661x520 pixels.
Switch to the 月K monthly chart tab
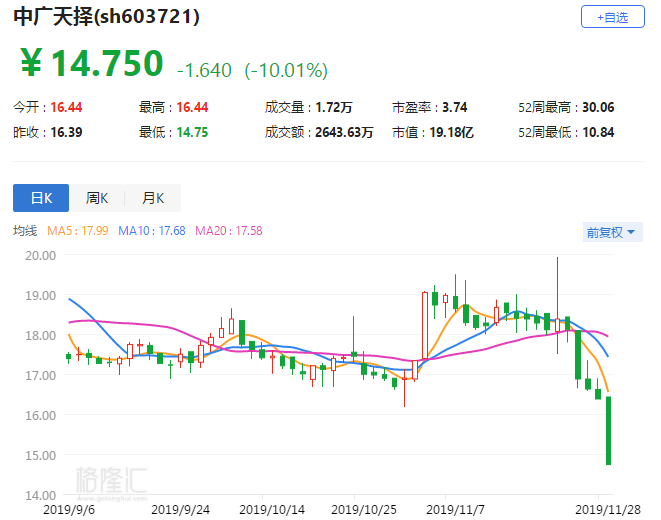click(x=153, y=198)
